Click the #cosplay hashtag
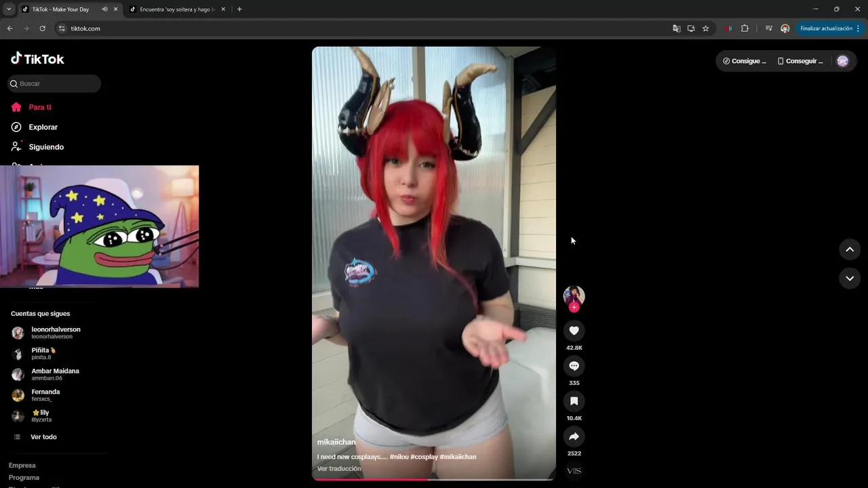The width and height of the screenshot is (868, 488). pyautogui.click(x=424, y=457)
